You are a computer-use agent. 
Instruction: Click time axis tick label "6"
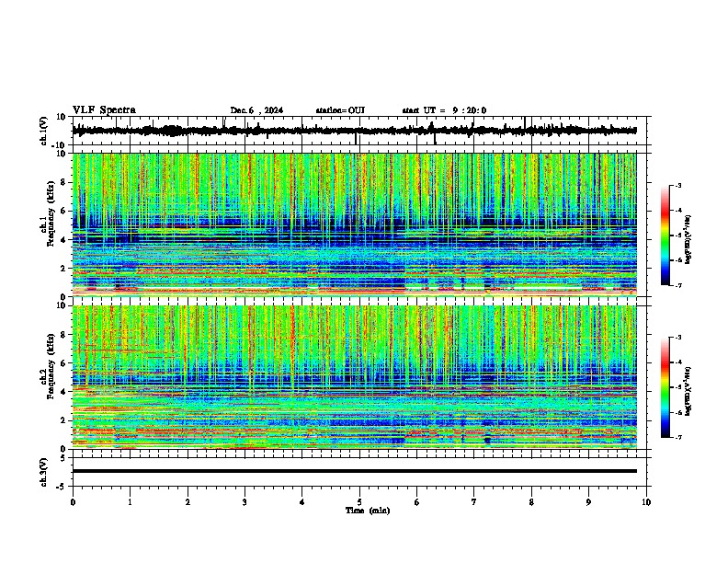[417, 502]
